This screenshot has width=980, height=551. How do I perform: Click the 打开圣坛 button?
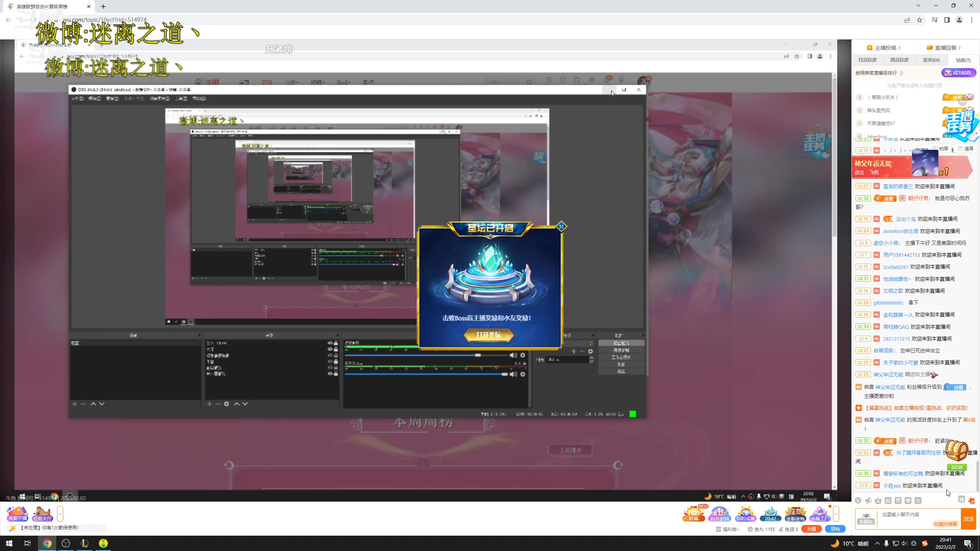tap(488, 335)
